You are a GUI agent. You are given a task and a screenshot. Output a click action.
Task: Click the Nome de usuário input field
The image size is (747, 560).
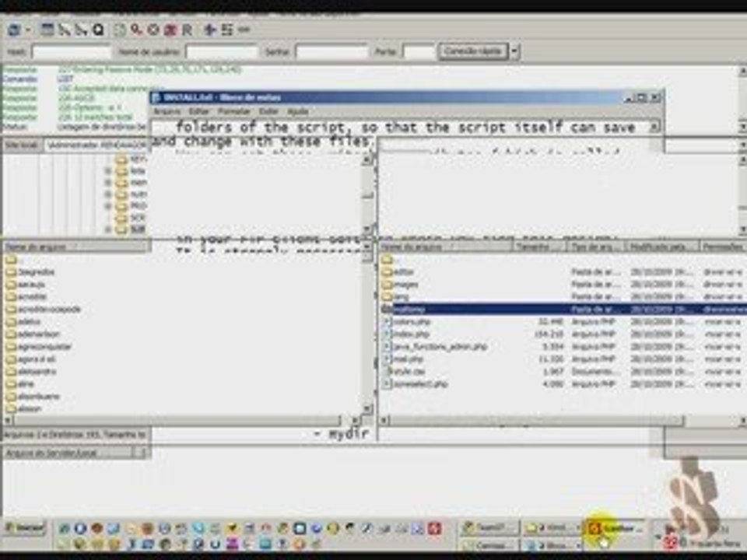(222, 51)
